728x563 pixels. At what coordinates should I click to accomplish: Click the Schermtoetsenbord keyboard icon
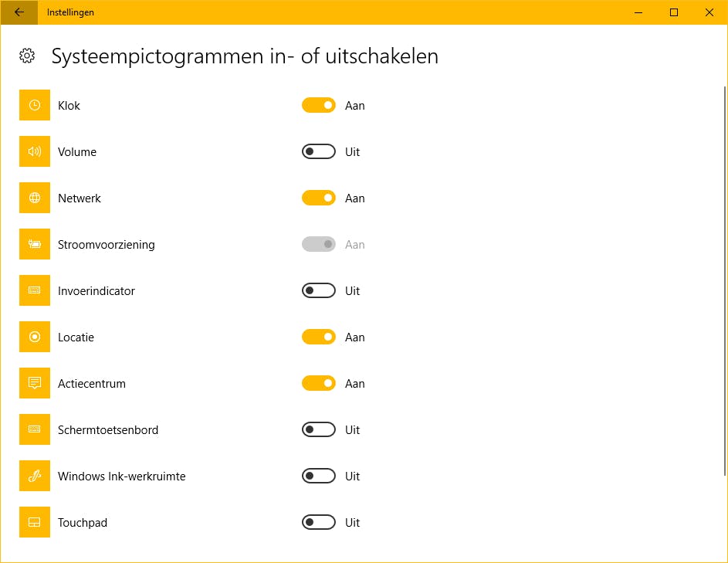coord(35,430)
